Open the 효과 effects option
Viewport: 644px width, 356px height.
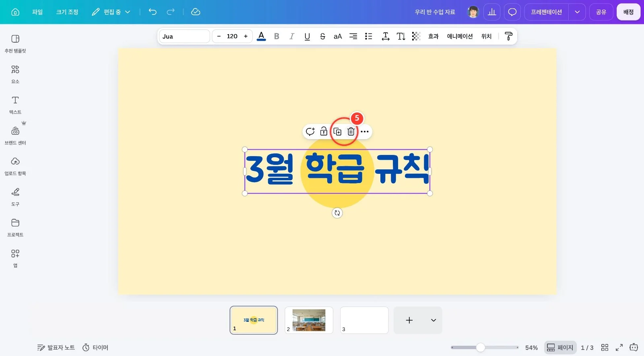coord(433,36)
